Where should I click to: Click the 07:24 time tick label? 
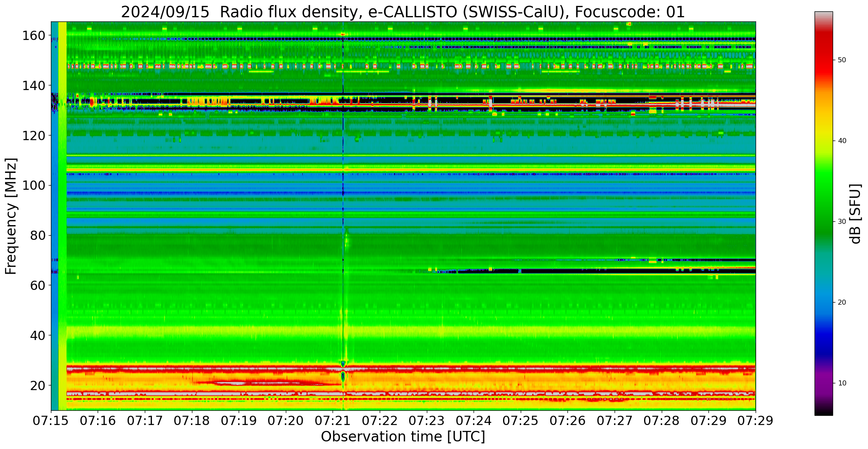coord(474,420)
